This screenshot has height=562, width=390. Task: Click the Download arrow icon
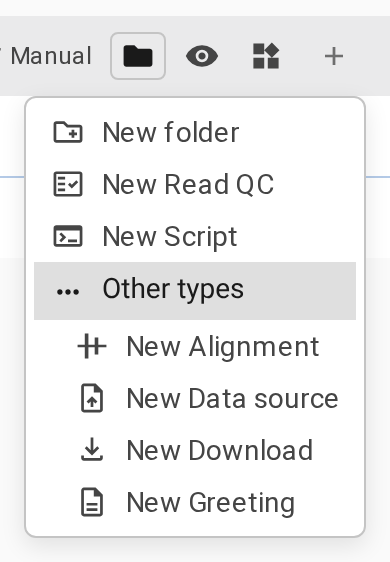92,449
